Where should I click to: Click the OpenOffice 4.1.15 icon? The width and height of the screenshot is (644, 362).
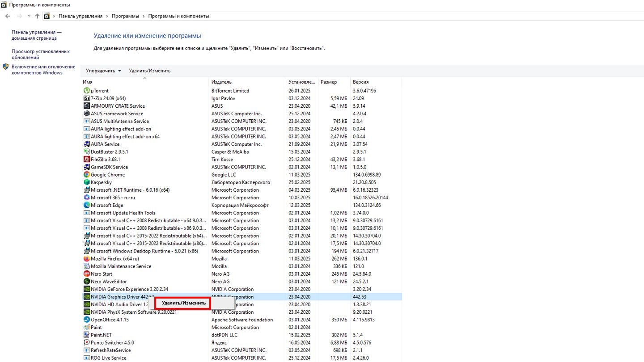(x=87, y=320)
